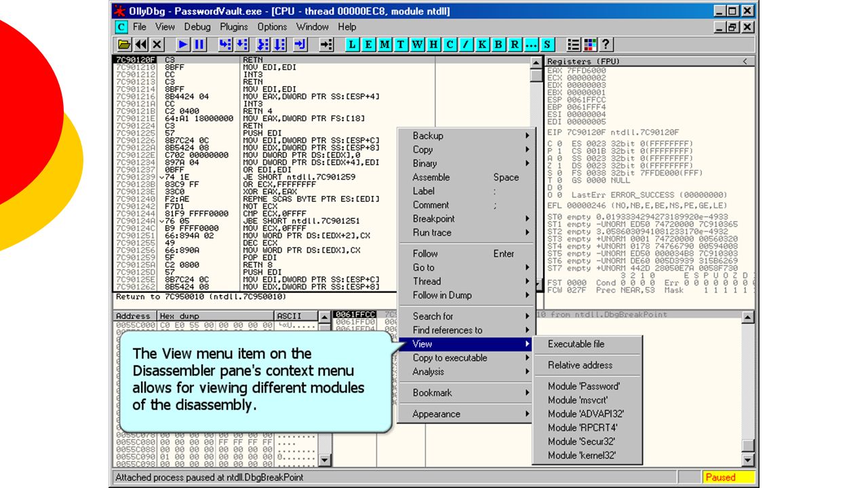The width and height of the screenshot is (868, 488).
Task: Click the Execute till return icon
Action: click(x=301, y=45)
